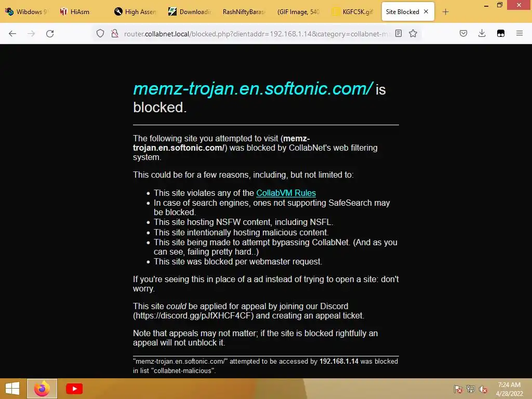Save page to Pocket

pyautogui.click(x=463, y=33)
